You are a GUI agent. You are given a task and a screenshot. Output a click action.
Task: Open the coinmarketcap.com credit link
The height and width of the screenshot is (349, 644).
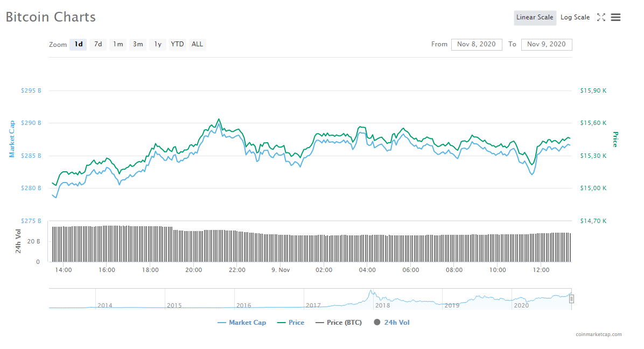point(598,334)
